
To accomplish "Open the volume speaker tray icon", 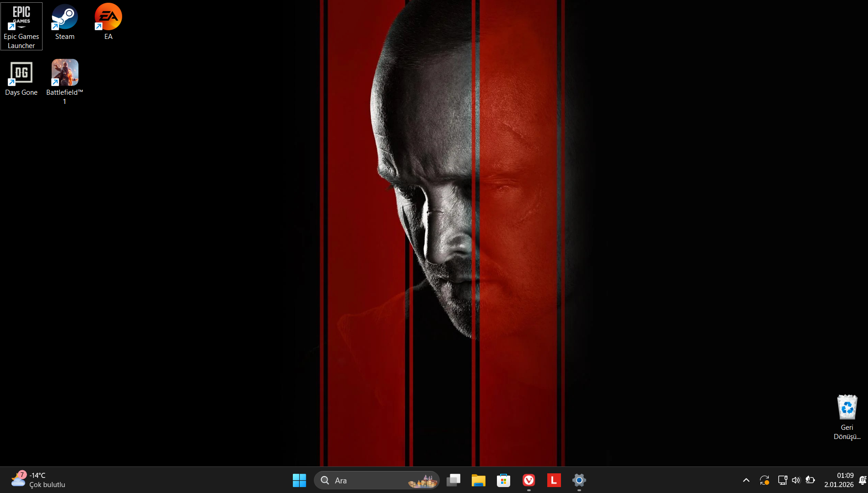I will tap(796, 480).
